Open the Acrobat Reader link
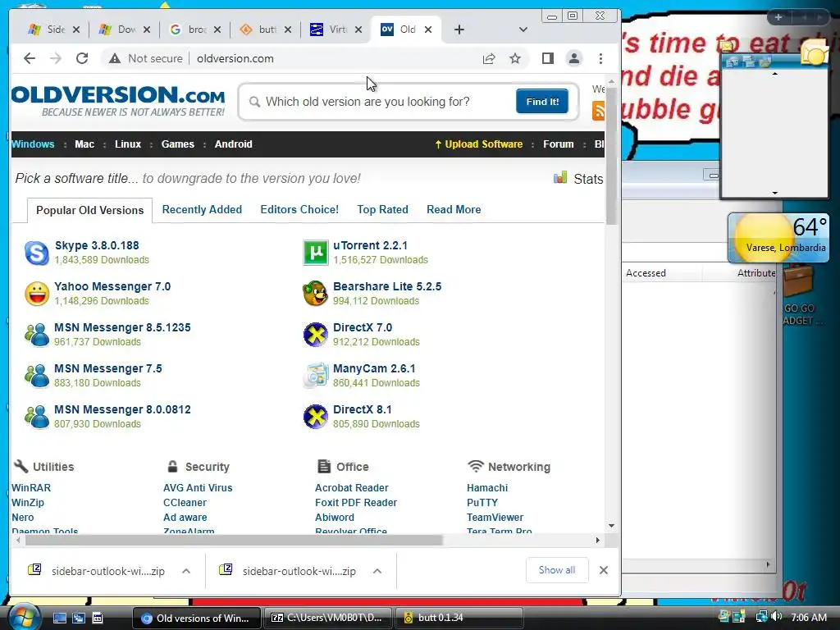Image resolution: width=840 pixels, height=630 pixels. point(351,488)
